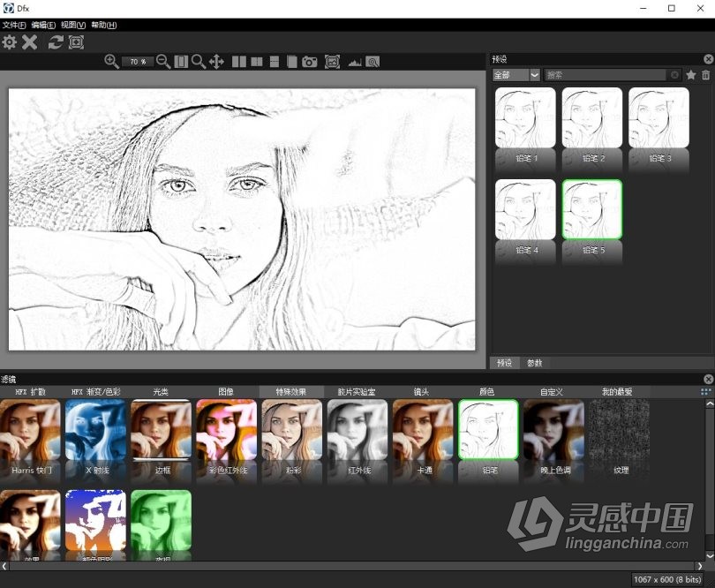This screenshot has height=588, width=715.
Task: Apply the 卡通 filter thumbnail
Action: (x=423, y=430)
